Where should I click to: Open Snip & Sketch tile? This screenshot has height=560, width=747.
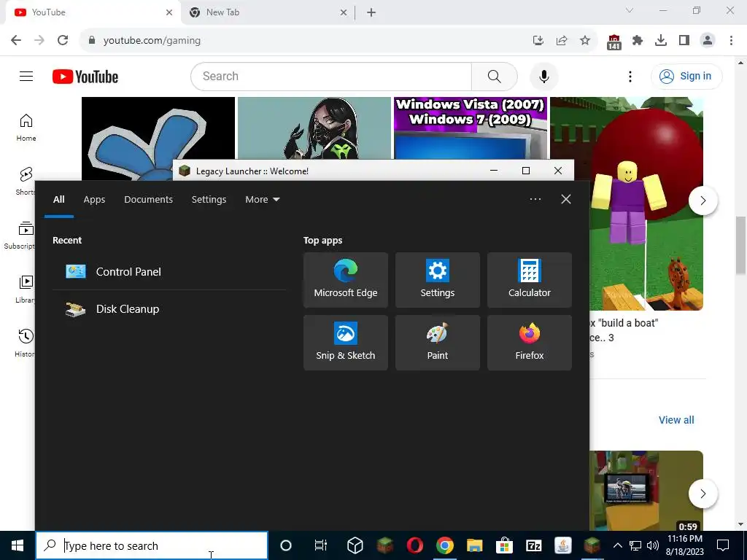(345, 343)
